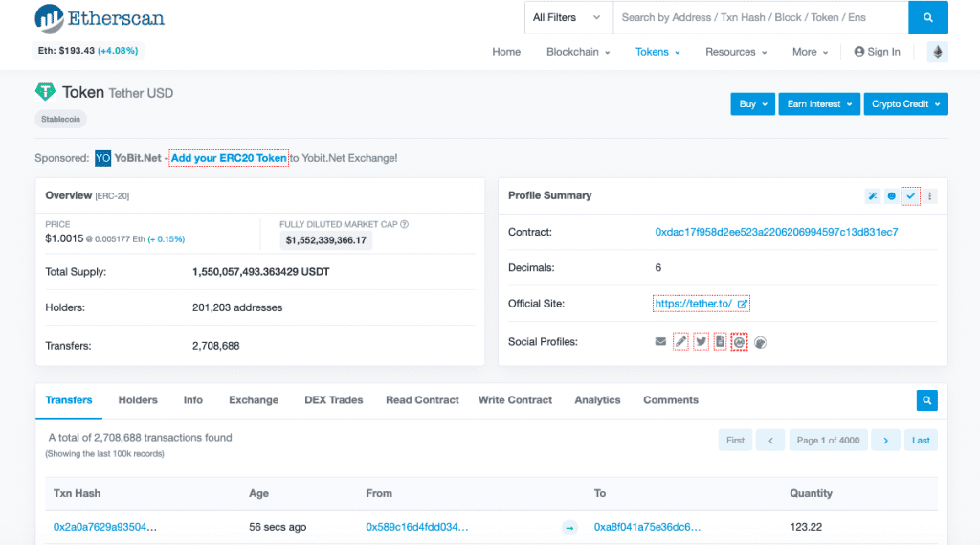Go to next page with right chevron

[x=885, y=441]
